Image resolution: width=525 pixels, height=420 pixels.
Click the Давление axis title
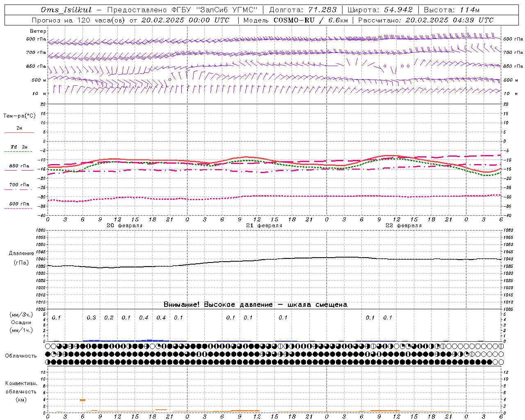coord(21,253)
